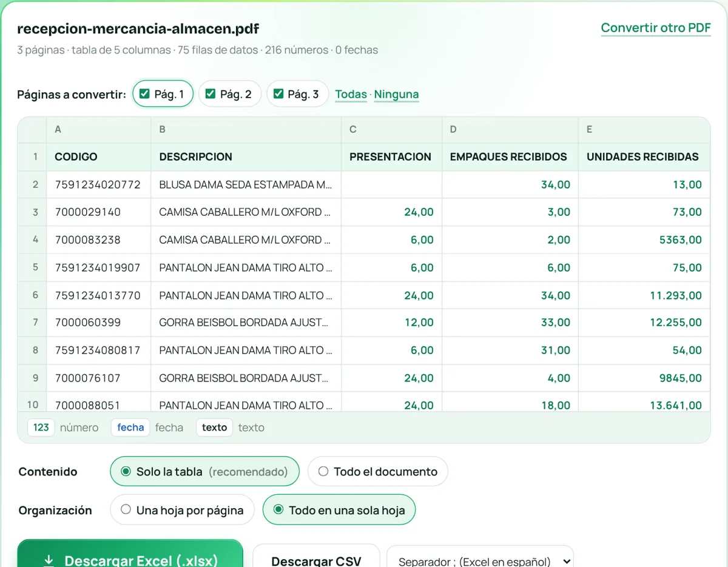The width and height of the screenshot is (728, 567).
Task: Click the 12.255,00 units cell
Action: 644,323
